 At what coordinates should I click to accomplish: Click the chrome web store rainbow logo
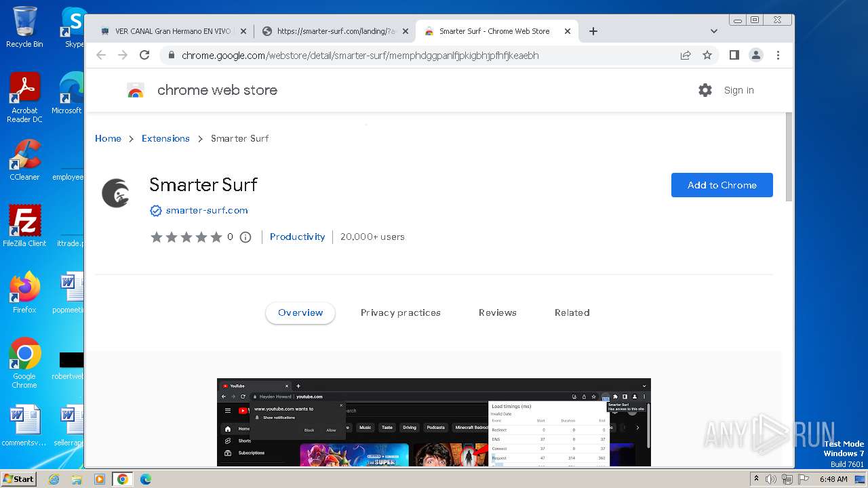(136, 90)
